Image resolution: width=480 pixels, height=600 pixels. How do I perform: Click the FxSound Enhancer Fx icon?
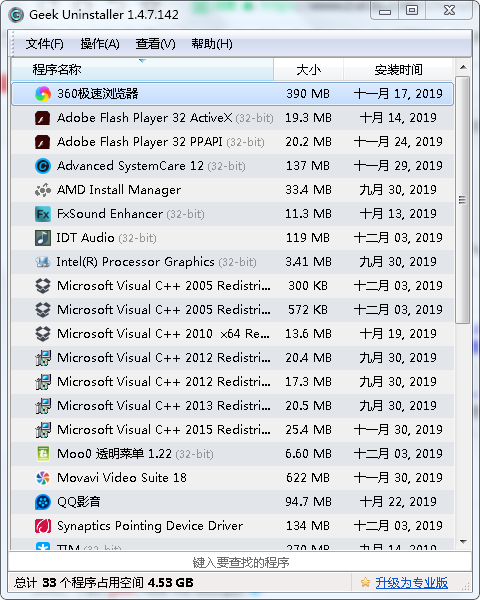click(43, 214)
